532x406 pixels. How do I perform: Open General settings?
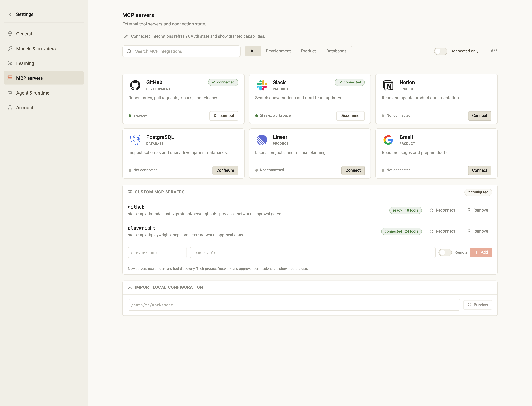44,34
